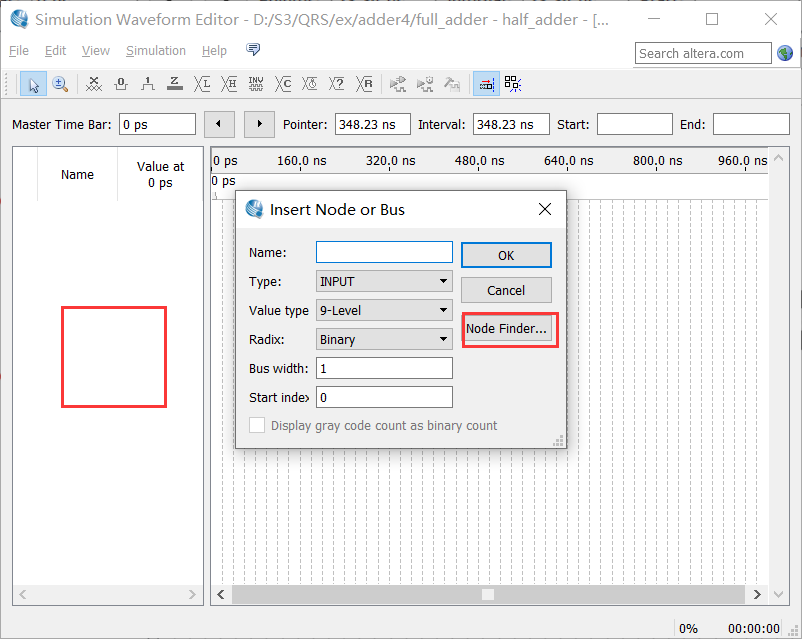Open the Type dropdown set to INPUT
Viewport: 802px width, 639px height.
(384, 281)
